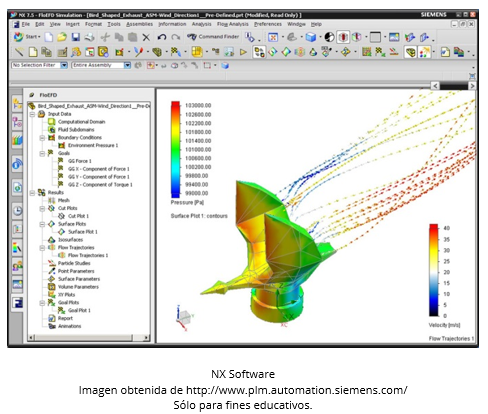Click the Print icon
488x414 pixels.
pos(89,37)
